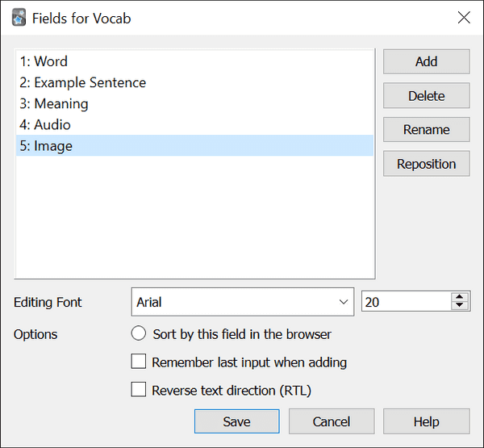Screen dimensions: 484x448
Task: Delete the selected field
Action: click(426, 96)
